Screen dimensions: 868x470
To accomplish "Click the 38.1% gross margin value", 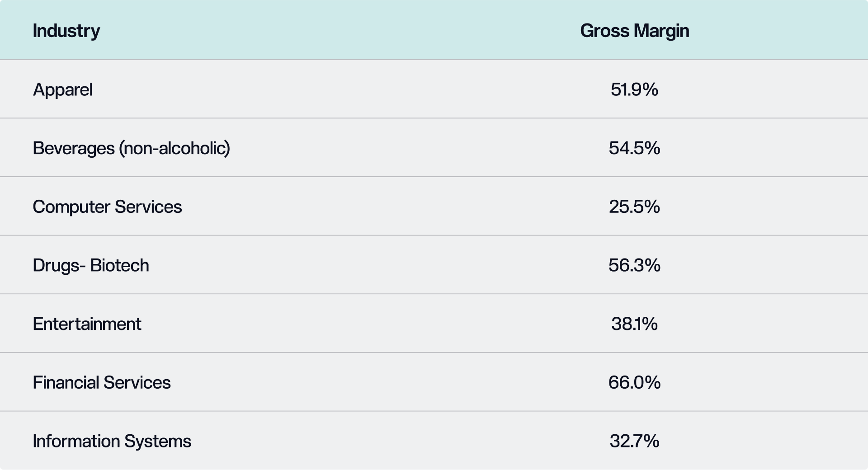I will tap(634, 324).
